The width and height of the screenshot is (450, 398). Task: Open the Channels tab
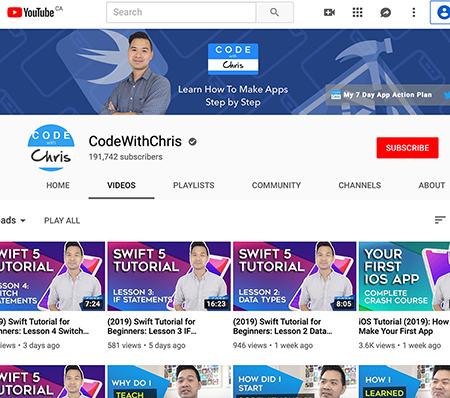click(360, 185)
